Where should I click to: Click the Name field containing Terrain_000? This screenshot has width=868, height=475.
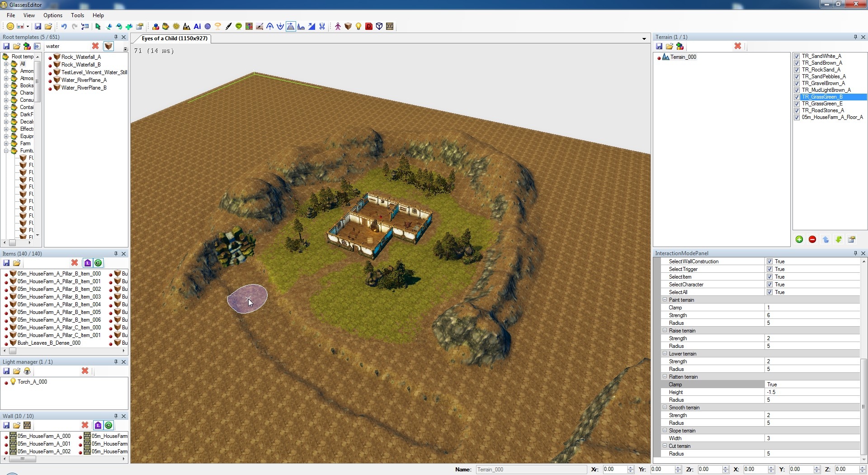point(531,470)
